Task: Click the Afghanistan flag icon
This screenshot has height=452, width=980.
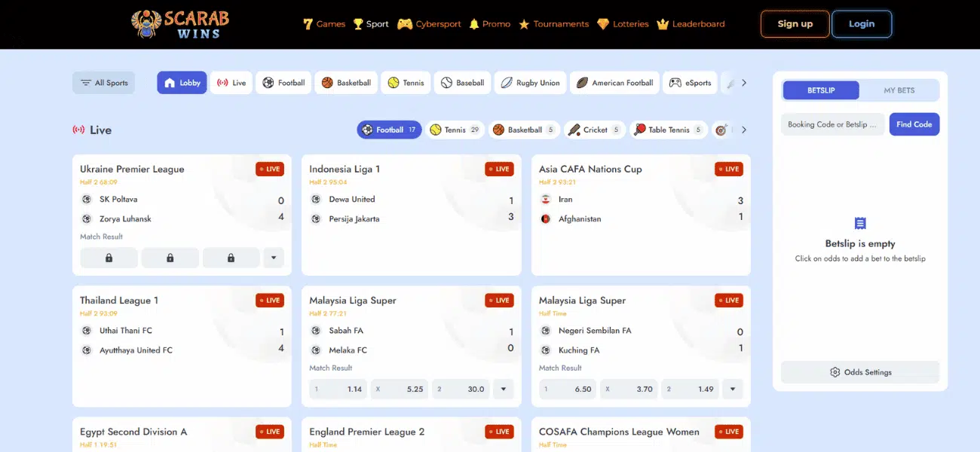Action: pyautogui.click(x=546, y=219)
